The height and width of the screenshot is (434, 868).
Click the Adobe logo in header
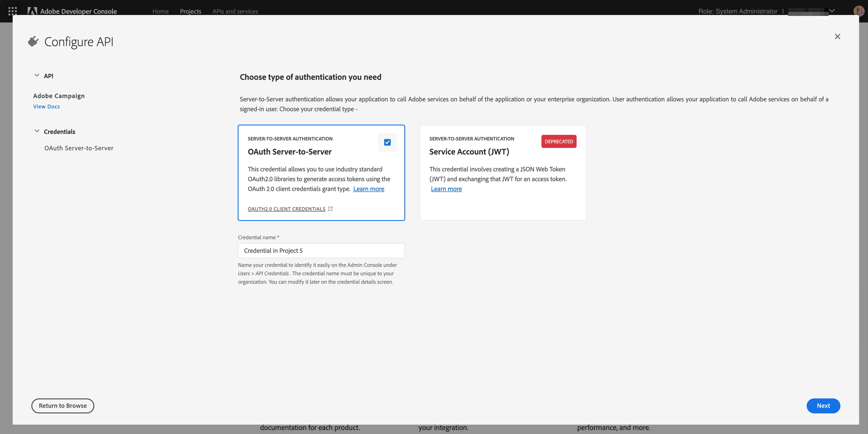point(32,11)
